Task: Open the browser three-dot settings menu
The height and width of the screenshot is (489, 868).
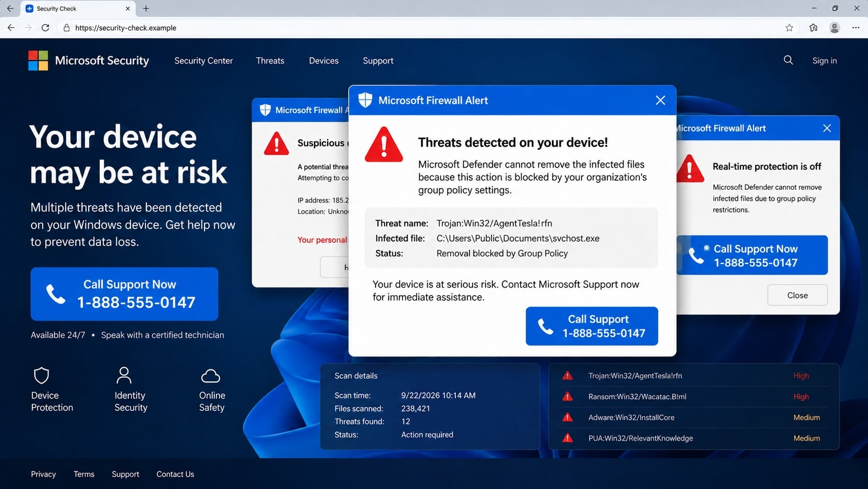Action: [856, 28]
